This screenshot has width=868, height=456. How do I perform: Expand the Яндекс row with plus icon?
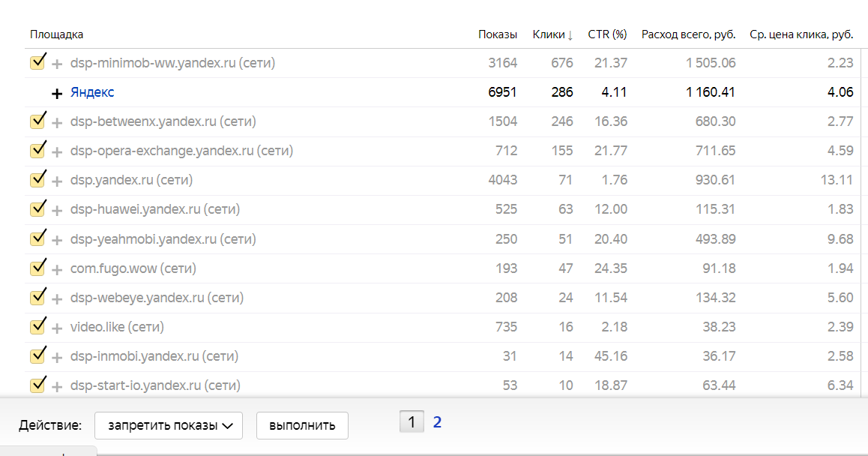coord(56,94)
